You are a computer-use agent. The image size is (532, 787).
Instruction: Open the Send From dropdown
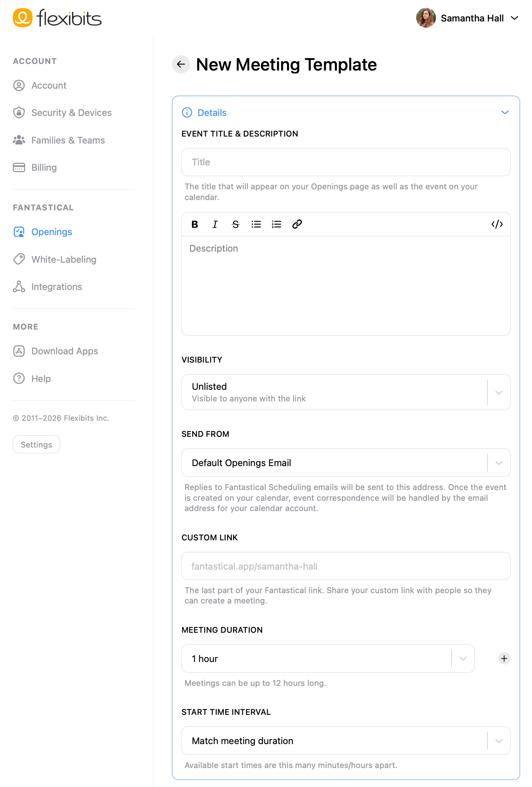click(346, 463)
